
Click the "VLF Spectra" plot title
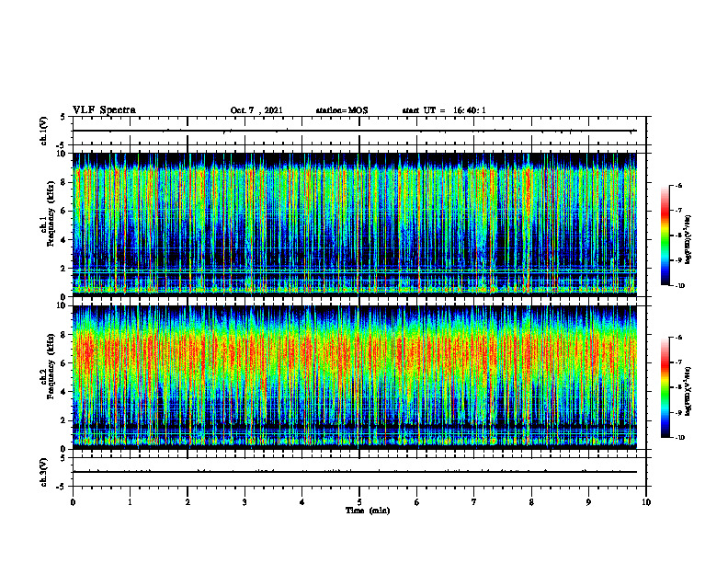pyautogui.click(x=104, y=110)
